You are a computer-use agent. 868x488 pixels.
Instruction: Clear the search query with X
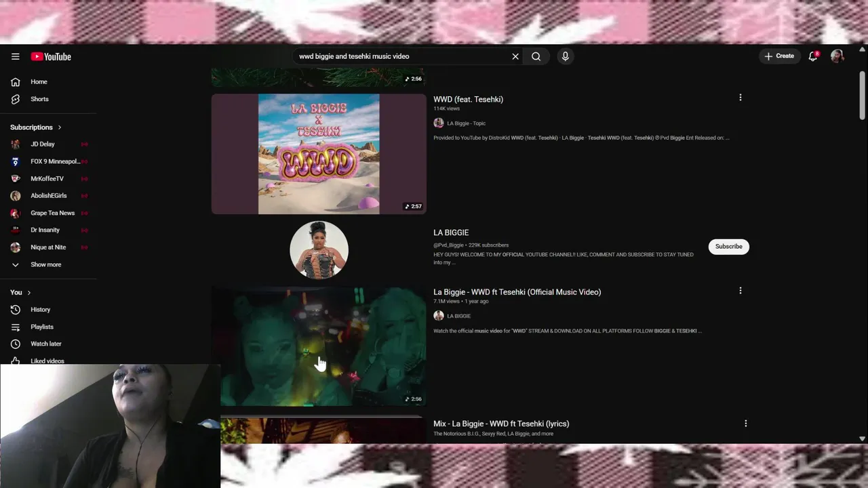pos(515,56)
